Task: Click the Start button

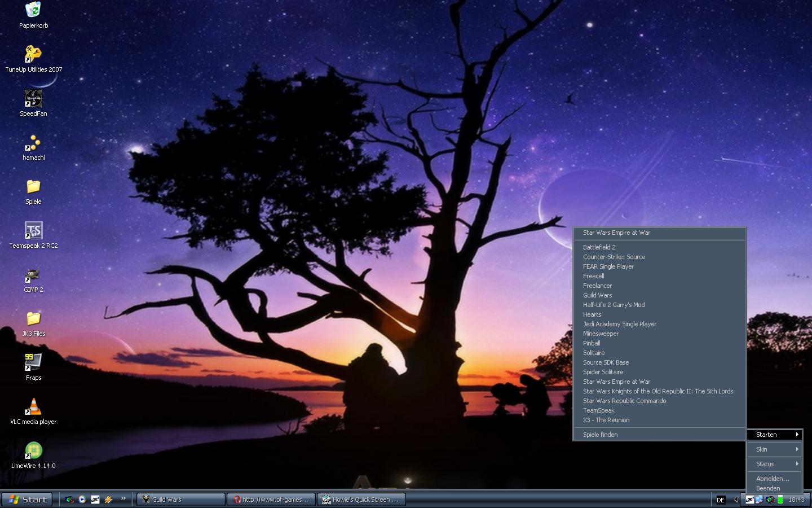Action: [x=27, y=500]
